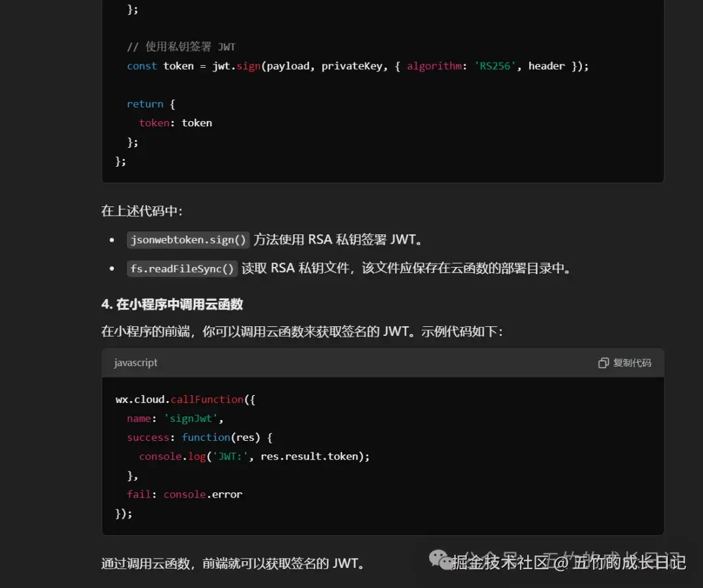Click the dark code block header bar
This screenshot has height=588, width=703.
point(382,363)
